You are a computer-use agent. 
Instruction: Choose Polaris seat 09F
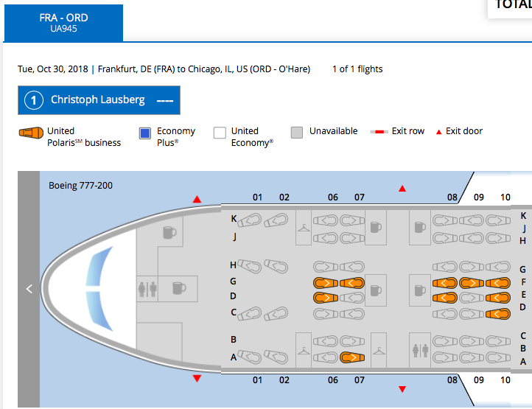click(x=472, y=283)
